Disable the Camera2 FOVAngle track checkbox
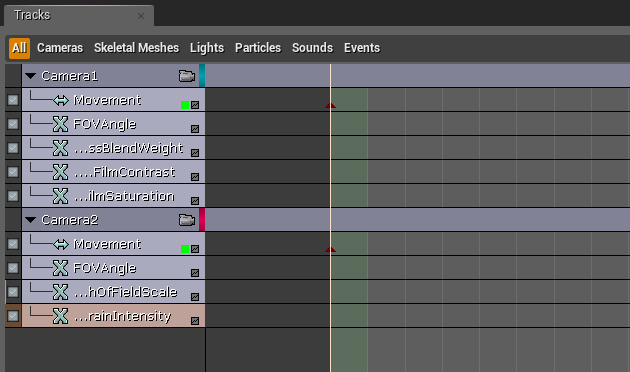Viewport: 630px width, 372px height. tap(13, 268)
